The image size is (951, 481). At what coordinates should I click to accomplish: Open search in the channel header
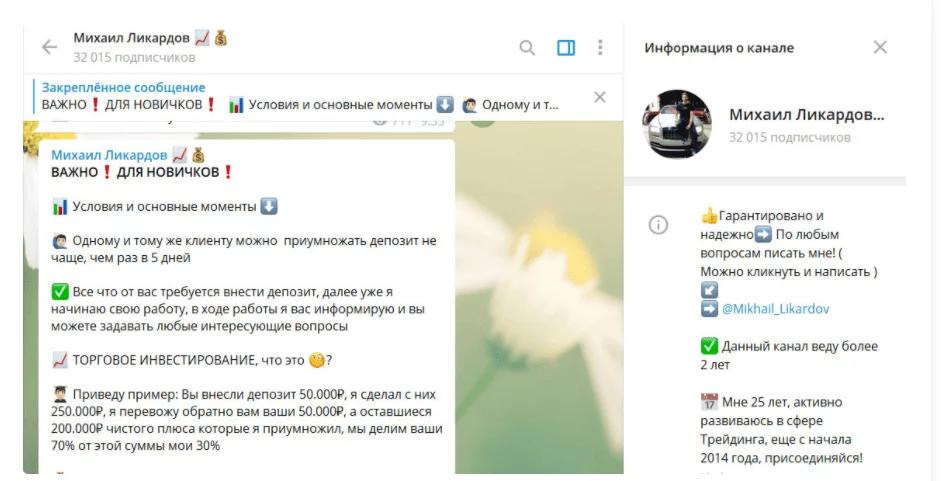527,48
